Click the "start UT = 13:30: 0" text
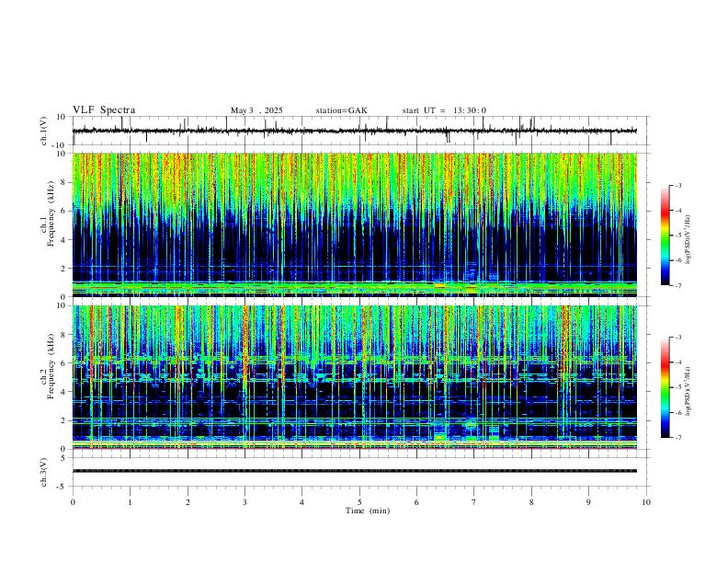The width and height of the screenshot is (728, 563). (x=444, y=110)
